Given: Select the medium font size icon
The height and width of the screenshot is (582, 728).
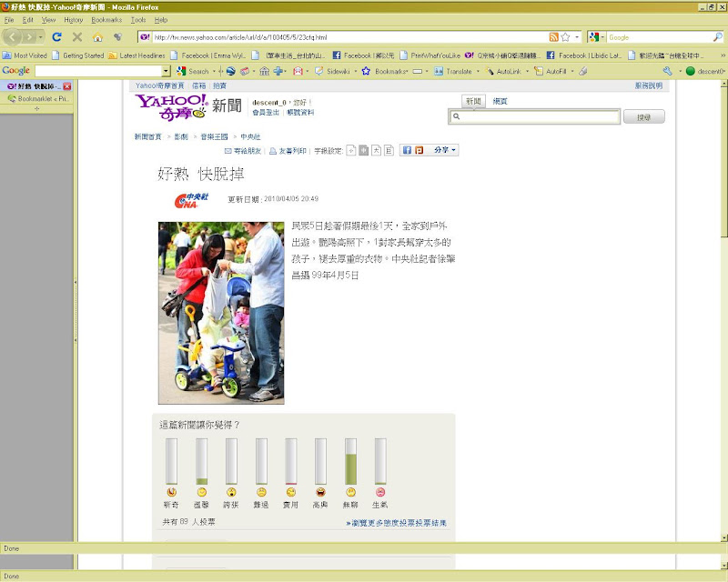Looking at the screenshot, I should (x=363, y=150).
